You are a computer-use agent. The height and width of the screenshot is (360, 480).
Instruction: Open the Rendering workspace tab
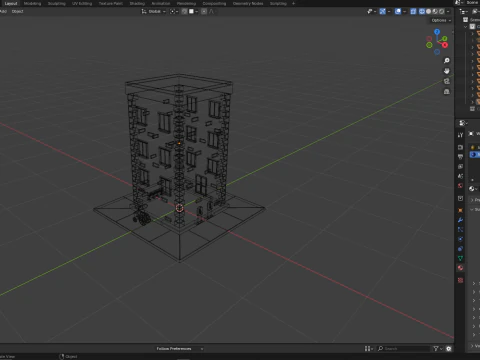click(x=186, y=3)
